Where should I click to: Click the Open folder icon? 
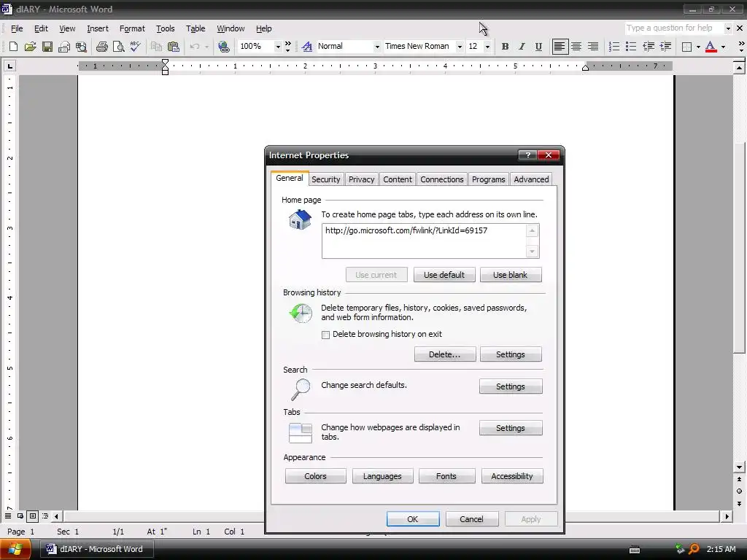30,46
